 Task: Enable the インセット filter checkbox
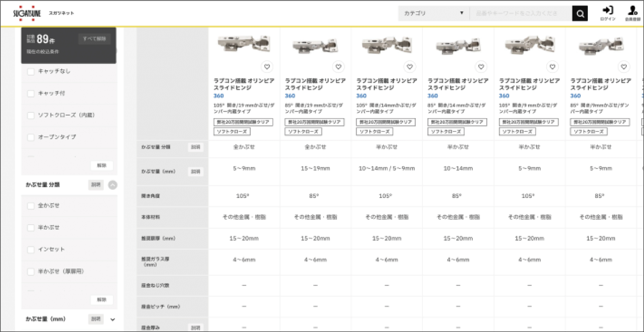31,250
